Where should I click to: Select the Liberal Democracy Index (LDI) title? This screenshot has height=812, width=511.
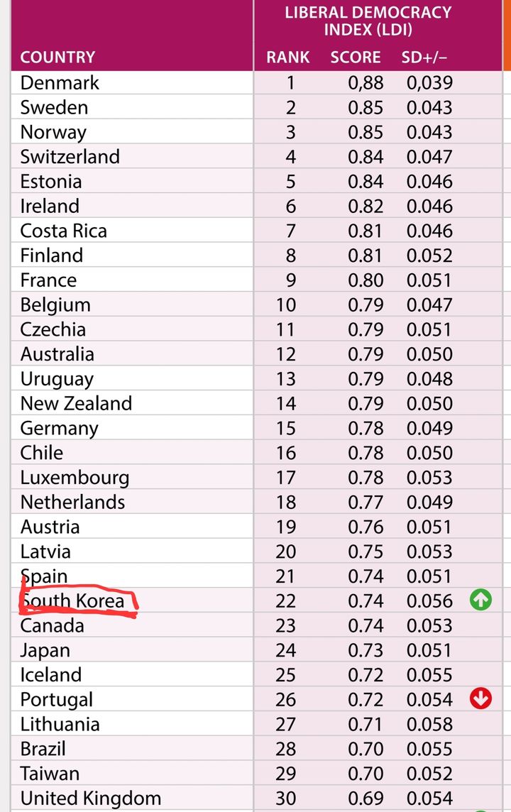coord(368,21)
